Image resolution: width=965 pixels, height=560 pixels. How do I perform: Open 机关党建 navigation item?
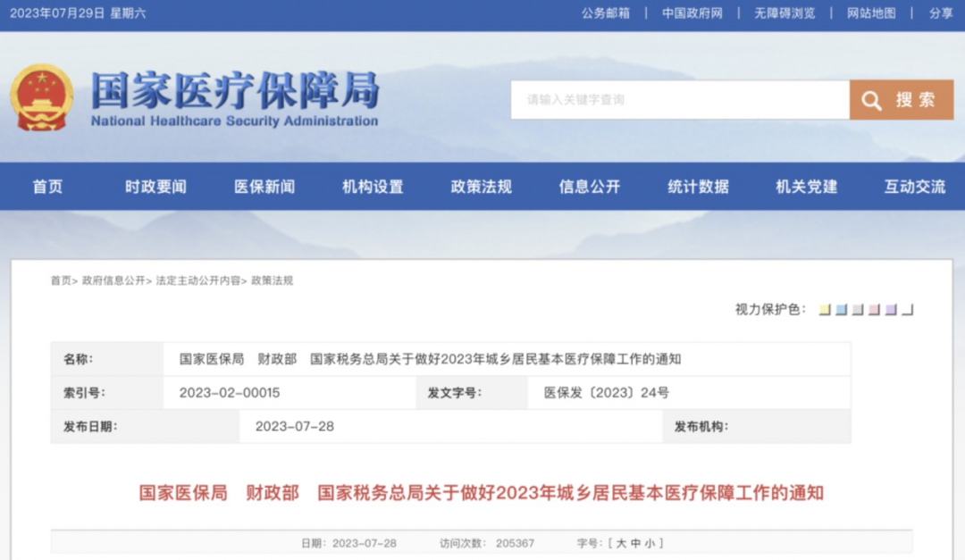point(807,187)
